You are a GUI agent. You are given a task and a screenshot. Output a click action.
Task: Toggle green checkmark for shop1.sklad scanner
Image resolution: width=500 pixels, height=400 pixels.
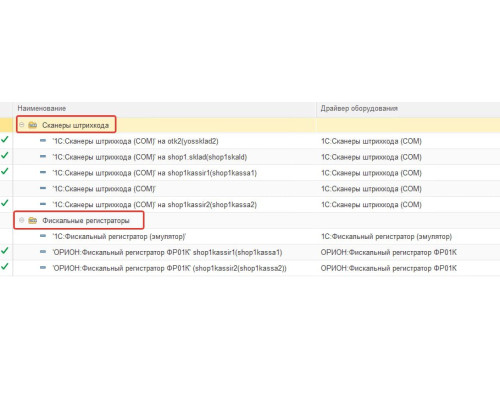(5, 155)
